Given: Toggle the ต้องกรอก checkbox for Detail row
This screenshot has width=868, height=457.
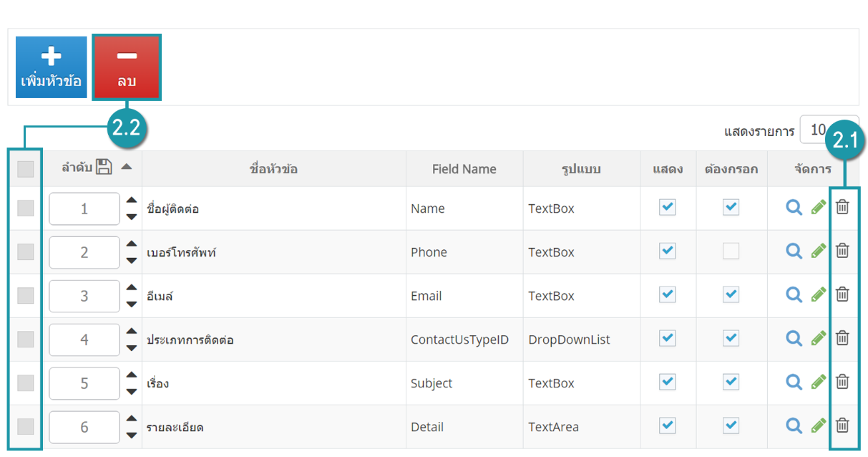Looking at the screenshot, I should click(731, 425).
